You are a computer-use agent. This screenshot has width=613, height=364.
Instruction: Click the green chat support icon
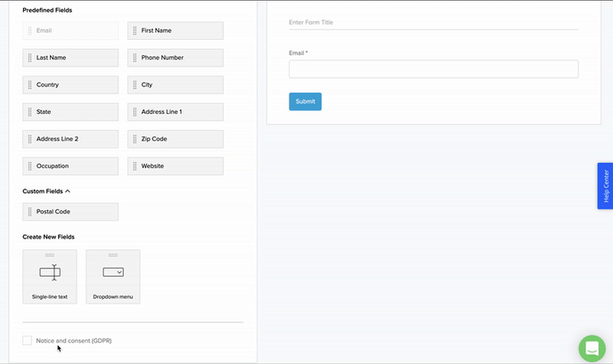592,349
